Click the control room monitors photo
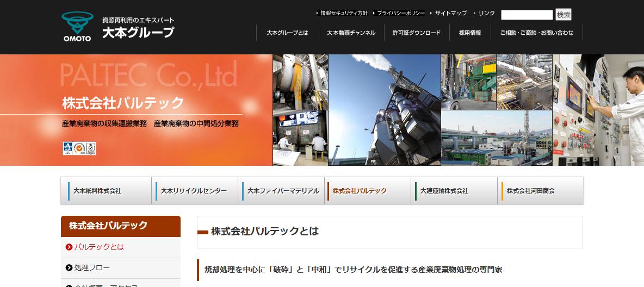Viewport: 644px width, 287px height. [x=300, y=138]
